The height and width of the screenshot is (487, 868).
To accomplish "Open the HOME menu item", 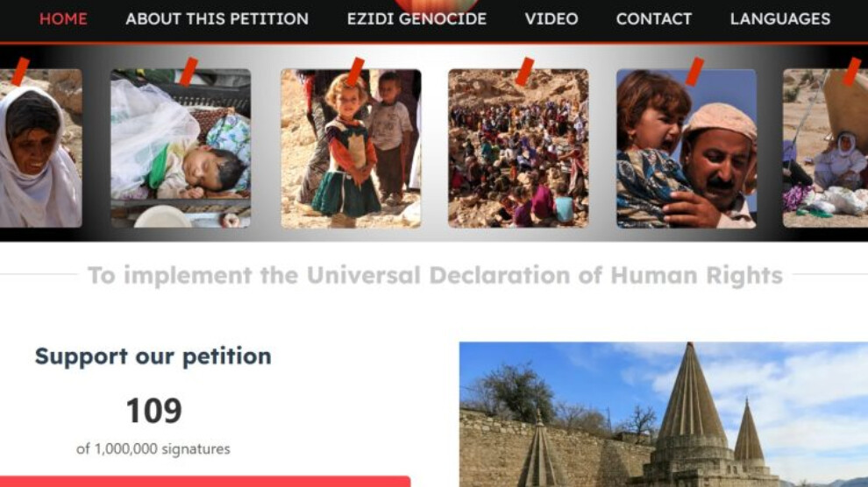I will pos(63,18).
